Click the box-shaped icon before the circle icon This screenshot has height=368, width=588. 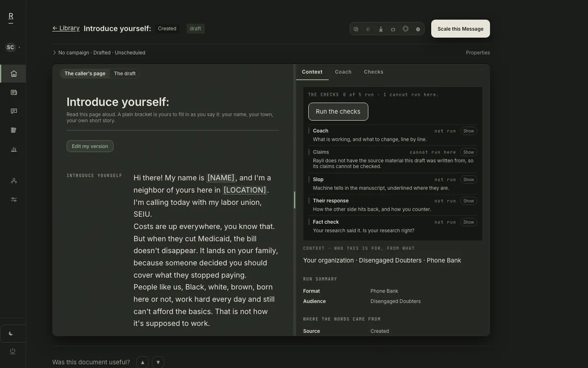click(393, 29)
